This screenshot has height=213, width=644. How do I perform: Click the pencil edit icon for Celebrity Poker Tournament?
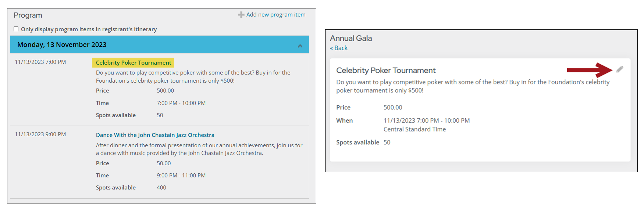pyautogui.click(x=620, y=69)
